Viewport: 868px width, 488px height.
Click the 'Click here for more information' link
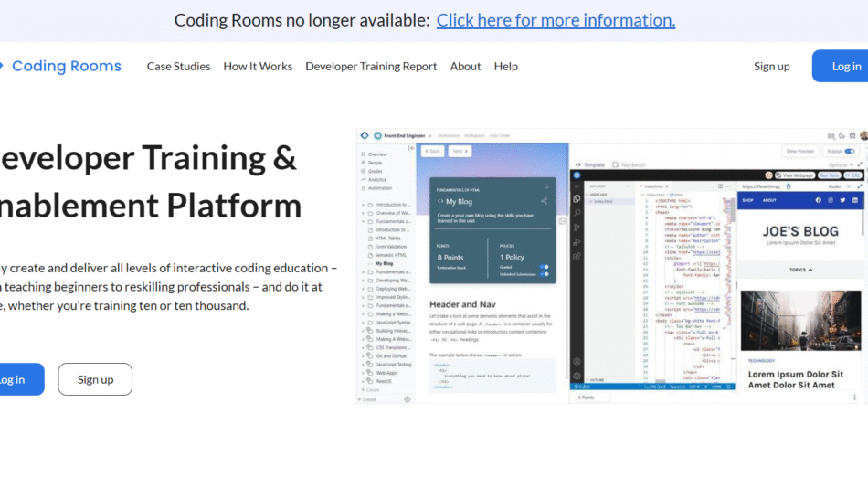tap(556, 20)
